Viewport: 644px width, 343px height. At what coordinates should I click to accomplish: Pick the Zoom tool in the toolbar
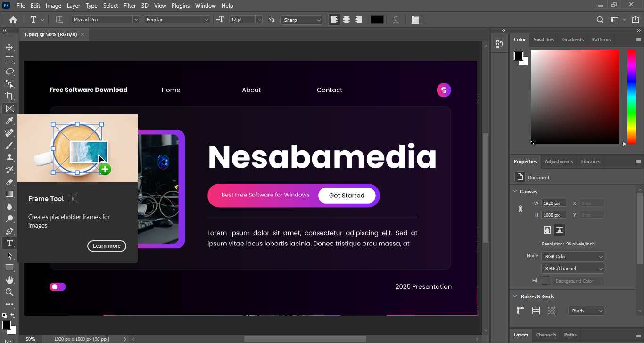point(9,292)
